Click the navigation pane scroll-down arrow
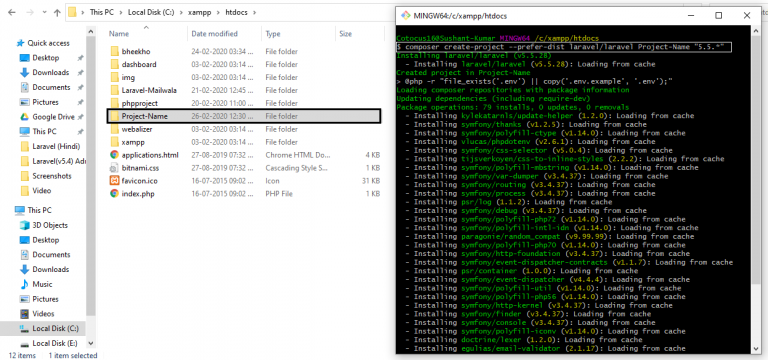The height and width of the screenshot is (360, 768). (91, 343)
